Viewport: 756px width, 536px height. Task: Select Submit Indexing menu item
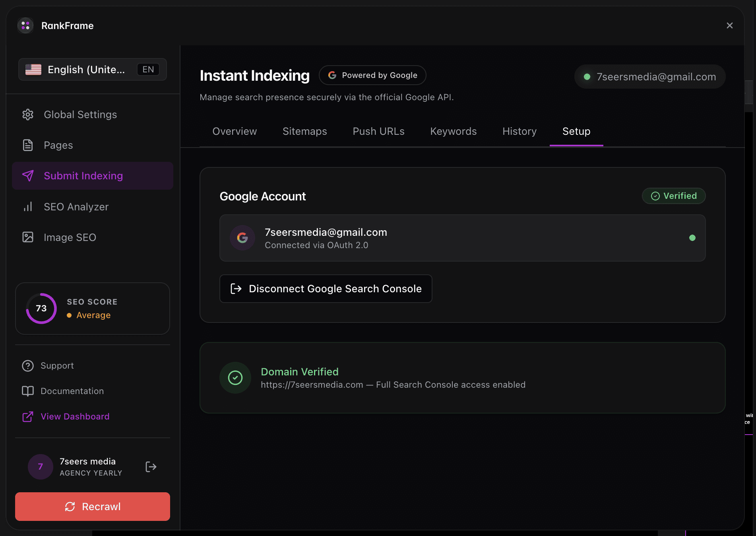pos(93,176)
